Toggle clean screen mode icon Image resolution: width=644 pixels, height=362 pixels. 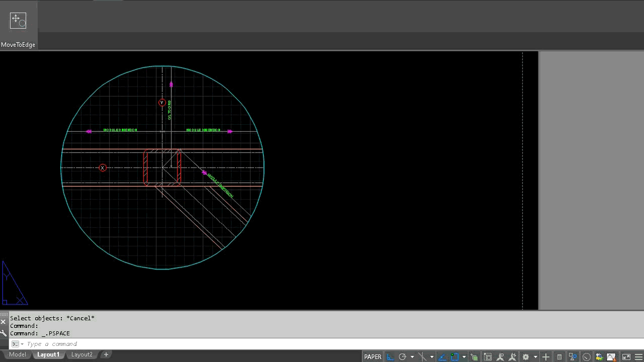pyautogui.click(x=626, y=357)
